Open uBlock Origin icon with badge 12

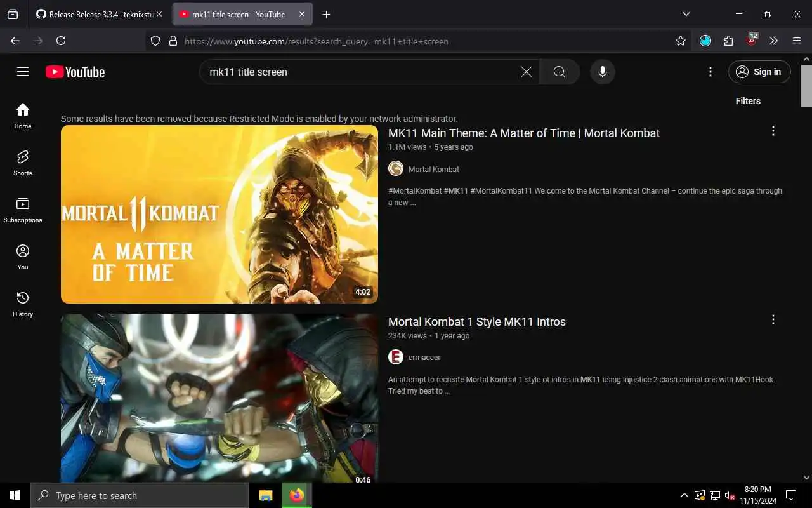pyautogui.click(x=752, y=40)
